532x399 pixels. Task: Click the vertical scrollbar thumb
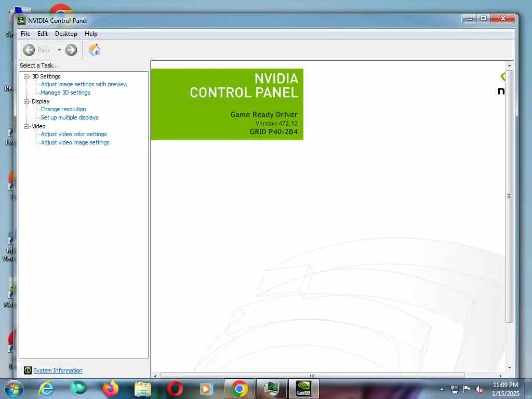(x=509, y=196)
